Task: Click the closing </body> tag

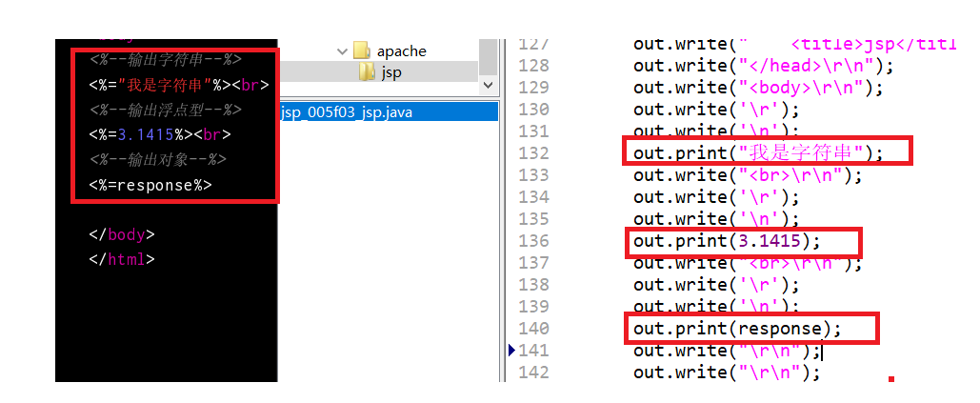Action: point(122,235)
